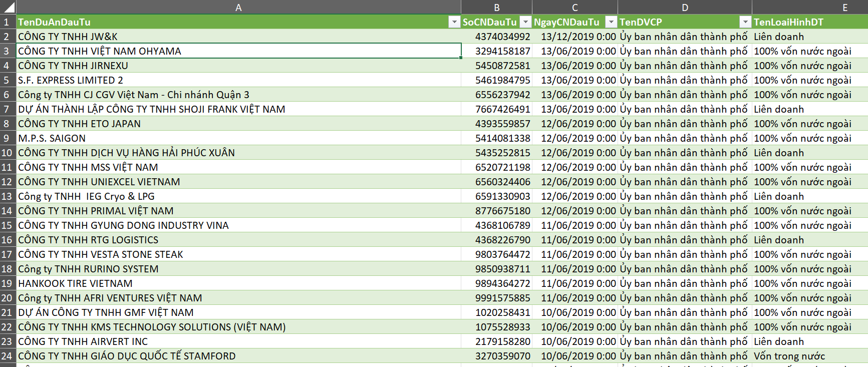
Task: Select cell CÔNG TY TNHH JIRNEXU
Action: (x=238, y=66)
